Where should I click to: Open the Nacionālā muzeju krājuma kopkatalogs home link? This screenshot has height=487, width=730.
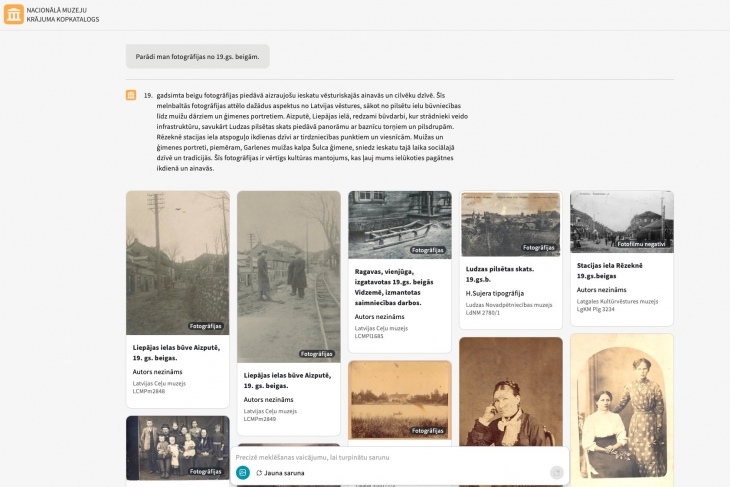point(62,14)
